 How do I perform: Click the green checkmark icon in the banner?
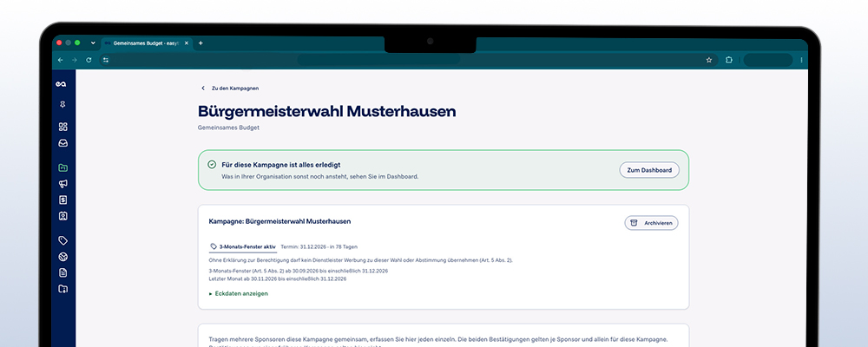(212, 164)
